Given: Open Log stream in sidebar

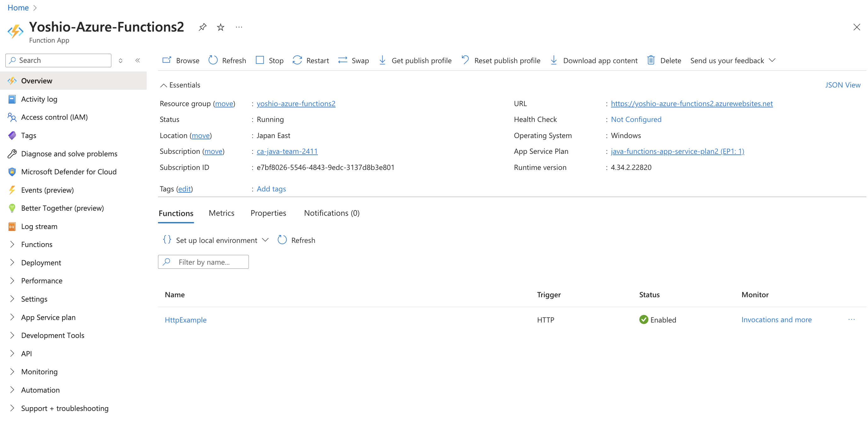Looking at the screenshot, I should click(39, 226).
